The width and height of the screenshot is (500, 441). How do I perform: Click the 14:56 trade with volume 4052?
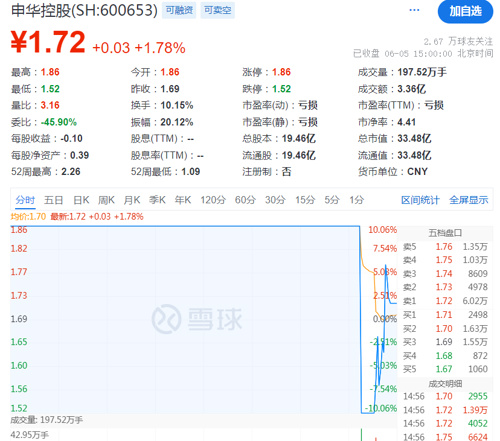[445, 423]
